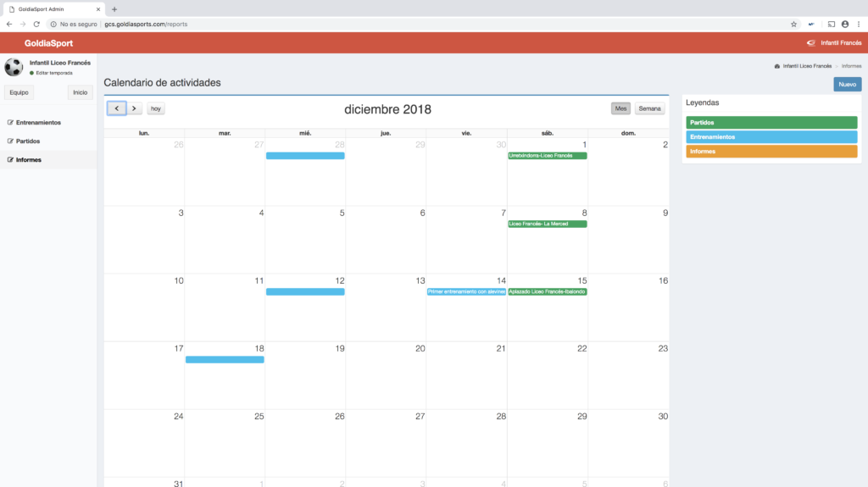Click the team logo icon in header
The width and height of the screenshot is (868, 487).
811,42
